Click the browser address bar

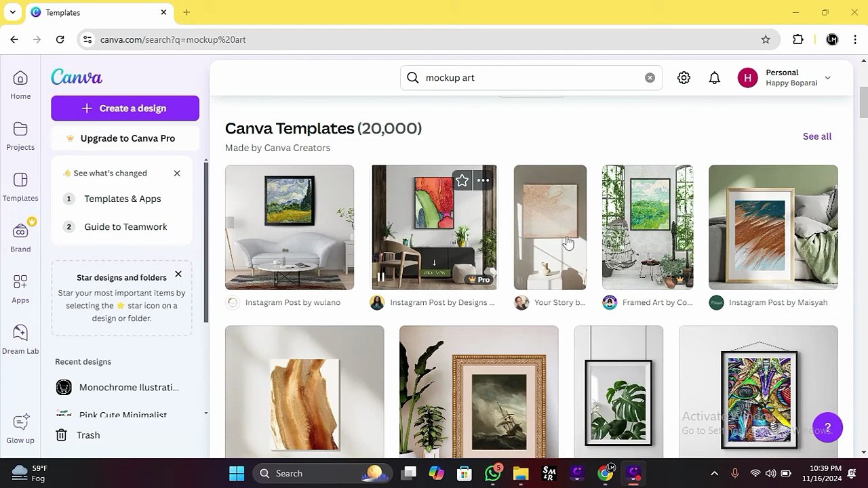tap(427, 39)
